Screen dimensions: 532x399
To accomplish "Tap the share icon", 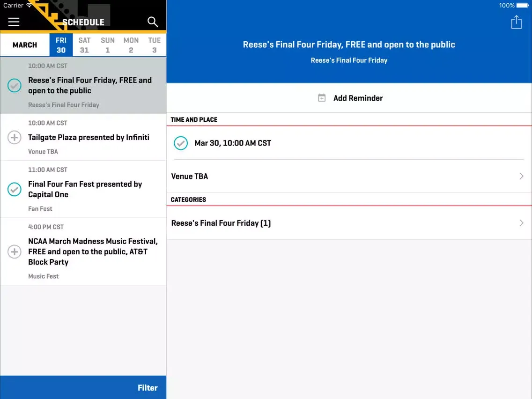I will pos(517,22).
